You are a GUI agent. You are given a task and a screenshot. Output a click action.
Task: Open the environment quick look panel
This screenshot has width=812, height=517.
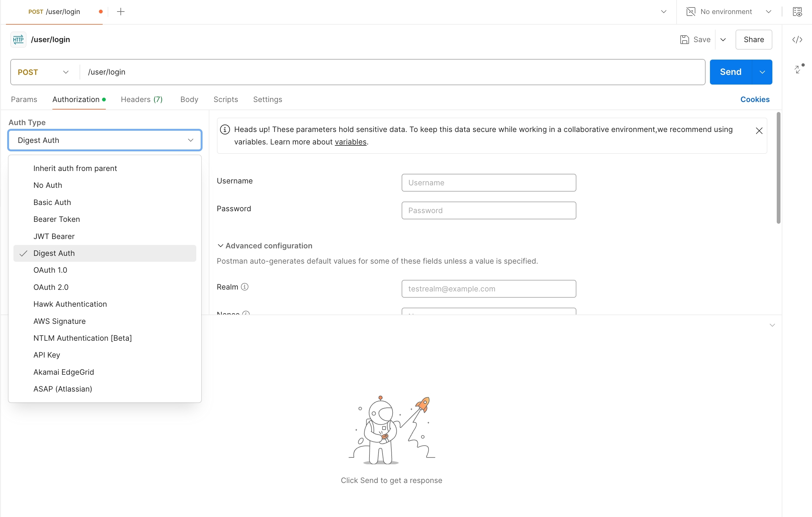pyautogui.click(x=798, y=12)
